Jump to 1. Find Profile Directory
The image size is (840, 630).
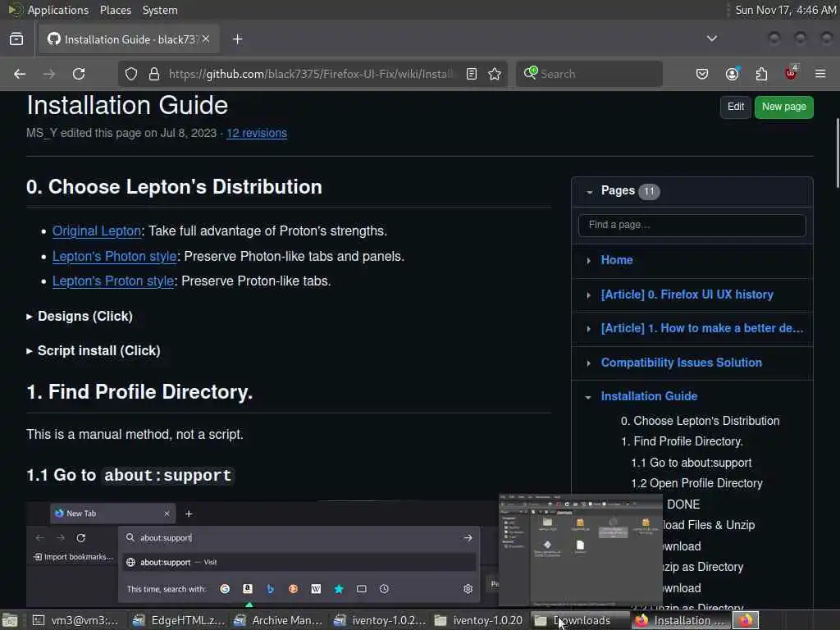[x=682, y=441]
